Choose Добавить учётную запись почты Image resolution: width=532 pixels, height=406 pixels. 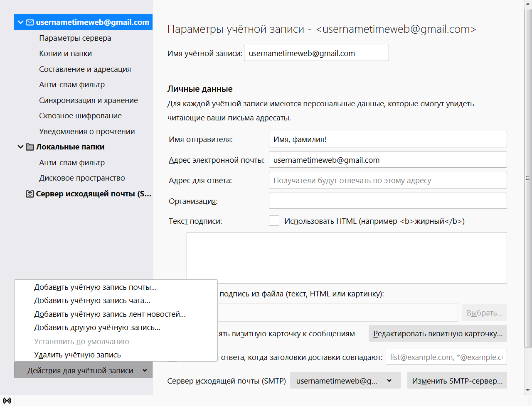pyautogui.click(x=95, y=287)
